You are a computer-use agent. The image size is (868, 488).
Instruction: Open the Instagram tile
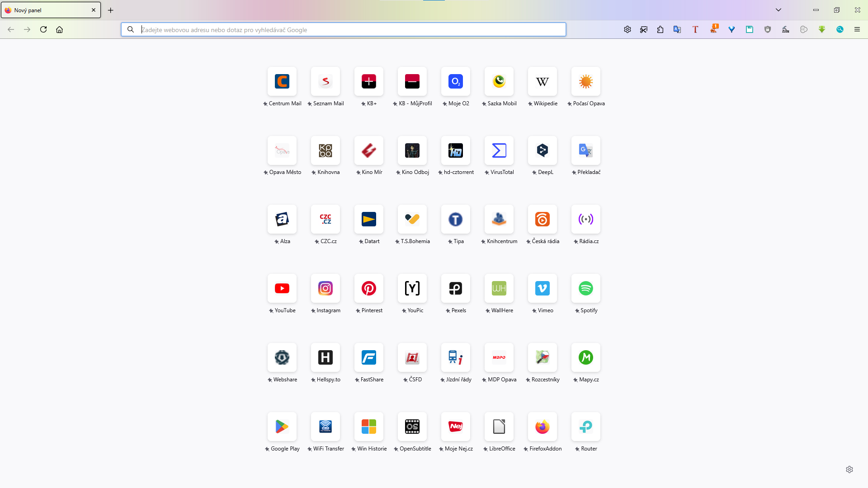click(x=325, y=289)
